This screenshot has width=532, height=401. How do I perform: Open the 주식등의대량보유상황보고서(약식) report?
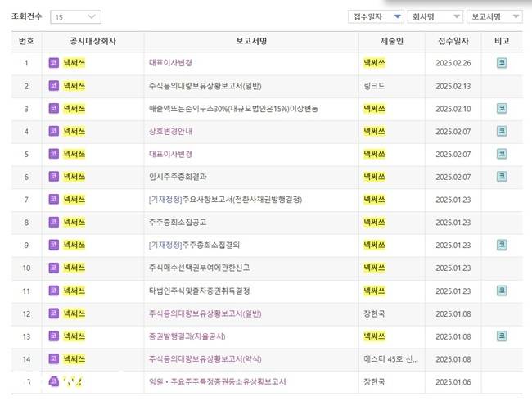(205, 359)
